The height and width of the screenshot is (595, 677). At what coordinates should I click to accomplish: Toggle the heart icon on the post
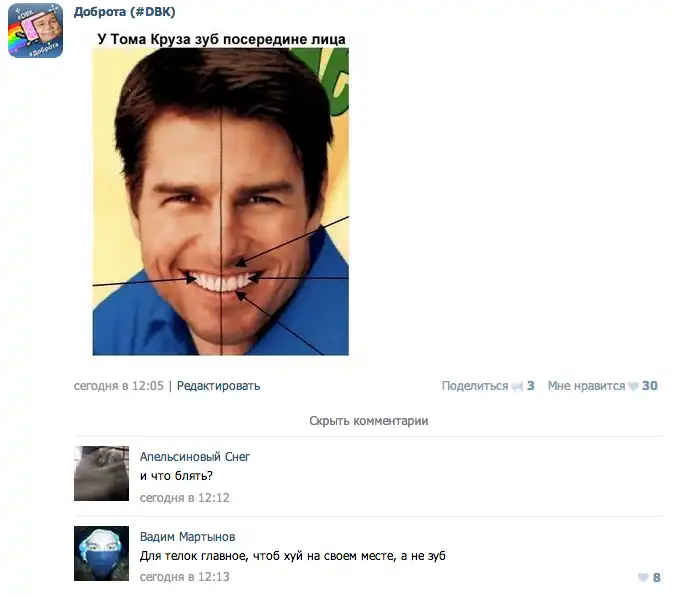[x=633, y=386]
